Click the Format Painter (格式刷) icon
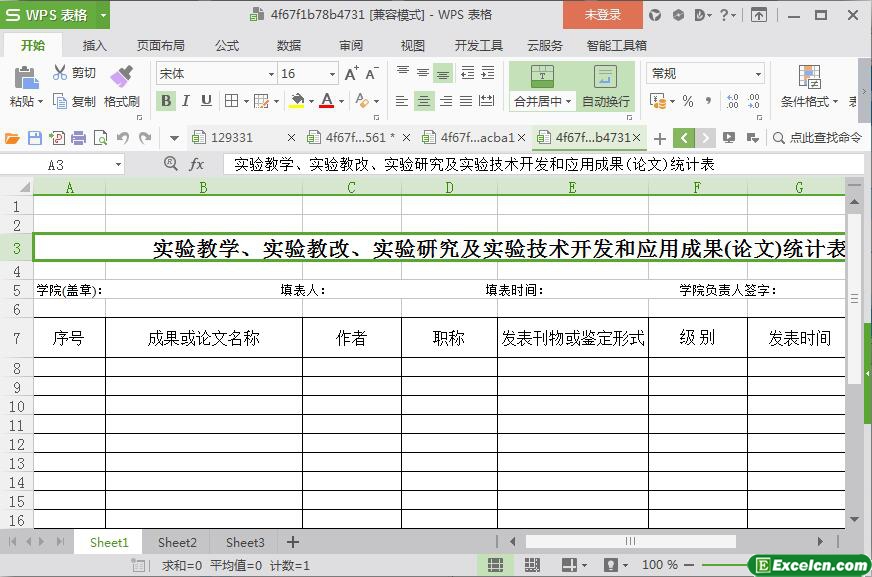Screen dimensions: 872x577 coord(120,78)
